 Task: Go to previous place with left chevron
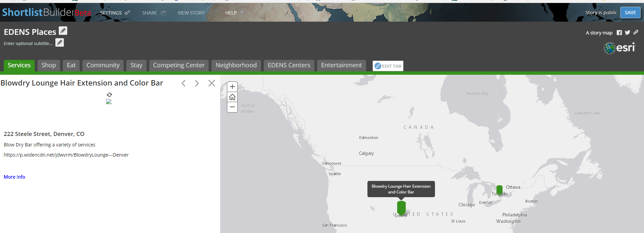183,83
